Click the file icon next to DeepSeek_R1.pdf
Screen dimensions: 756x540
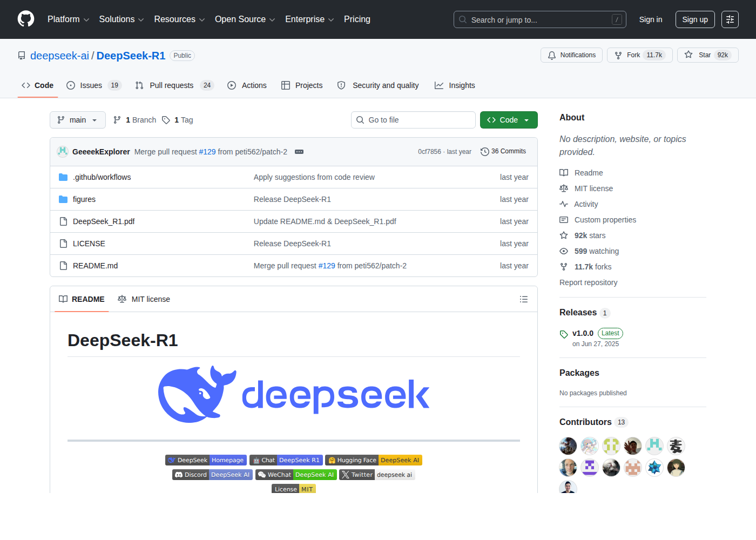(63, 221)
